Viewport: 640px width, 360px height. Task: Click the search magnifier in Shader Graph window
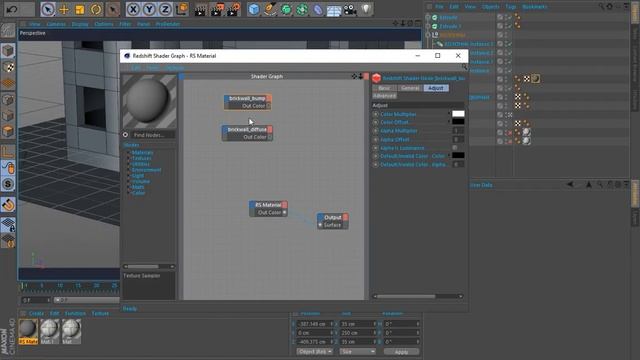(x=464, y=67)
